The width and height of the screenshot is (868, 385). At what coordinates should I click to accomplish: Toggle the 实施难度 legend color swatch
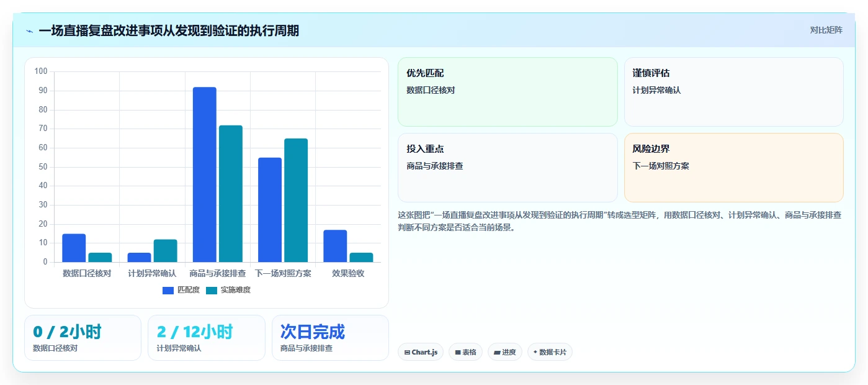212,290
